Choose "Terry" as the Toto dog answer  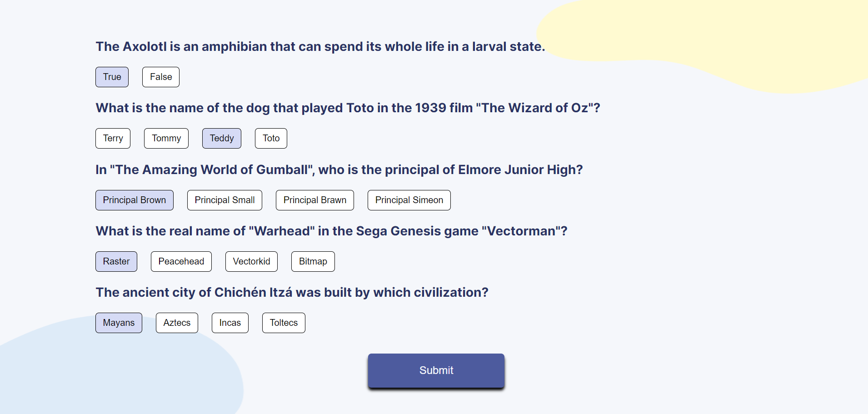tap(113, 138)
